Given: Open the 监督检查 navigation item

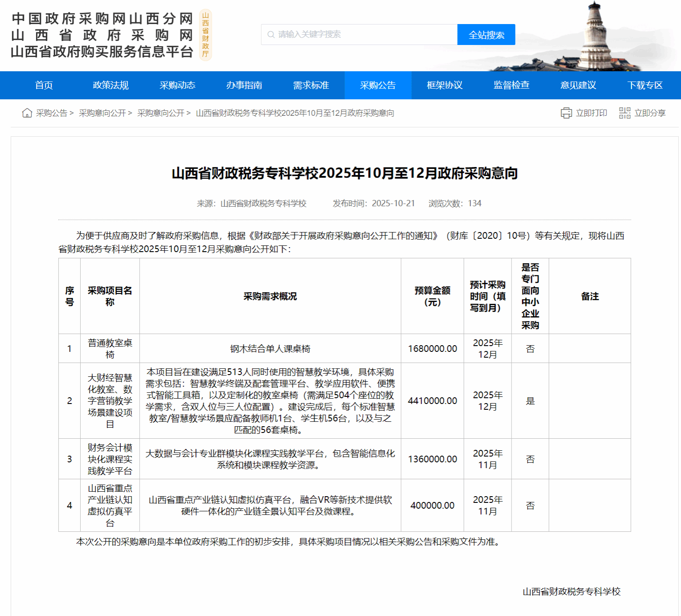Looking at the screenshot, I should [511, 85].
